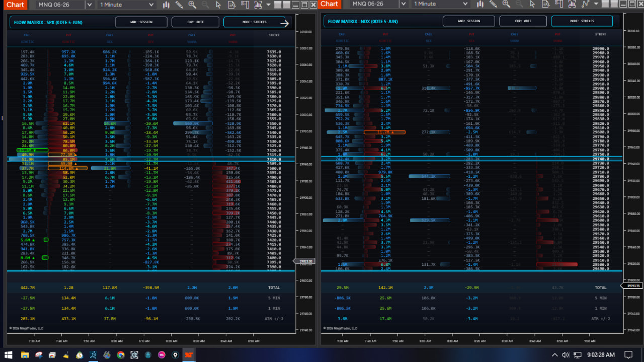Open Data Box icon in left chart toolbar
Viewport: 644px width, 362px height.
(x=231, y=5)
